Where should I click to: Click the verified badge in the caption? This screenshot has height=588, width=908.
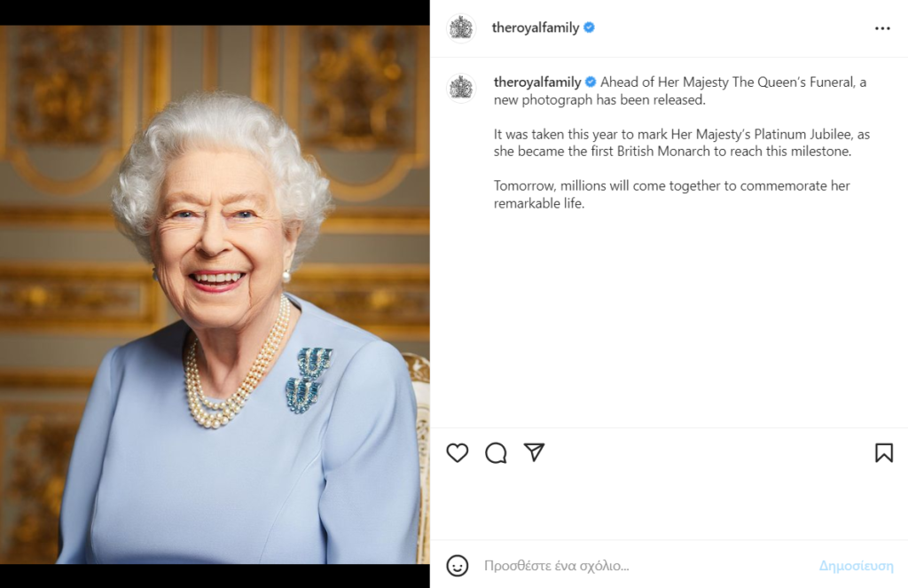click(591, 82)
